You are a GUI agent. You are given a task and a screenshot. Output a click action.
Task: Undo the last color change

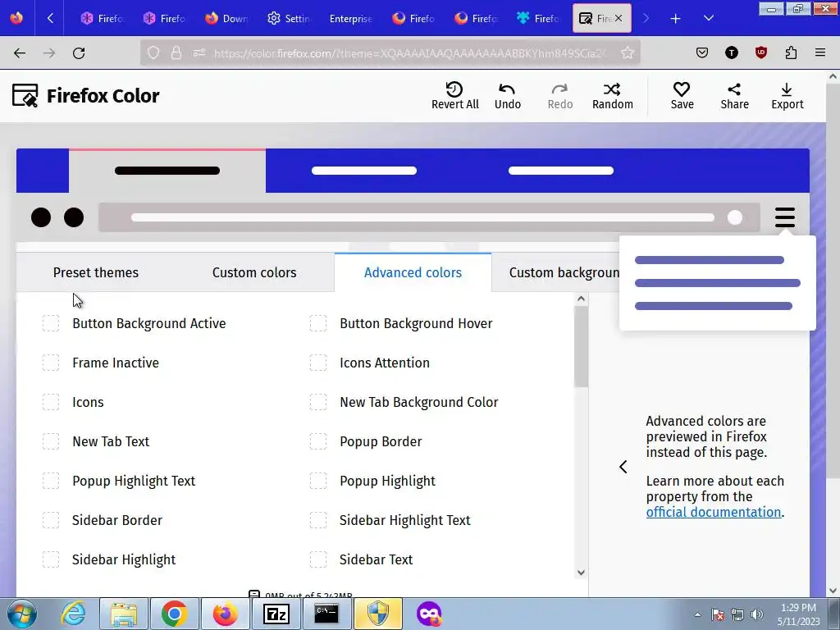point(507,96)
